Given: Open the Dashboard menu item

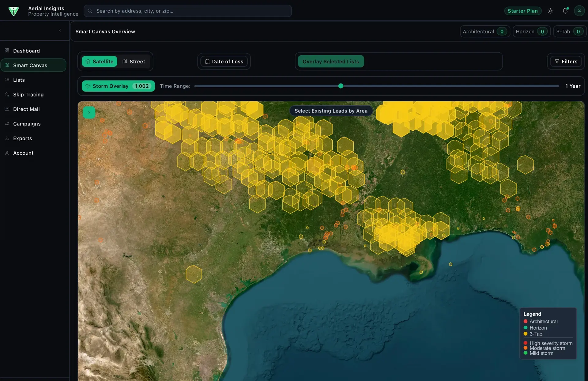Looking at the screenshot, I should coord(33,51).
